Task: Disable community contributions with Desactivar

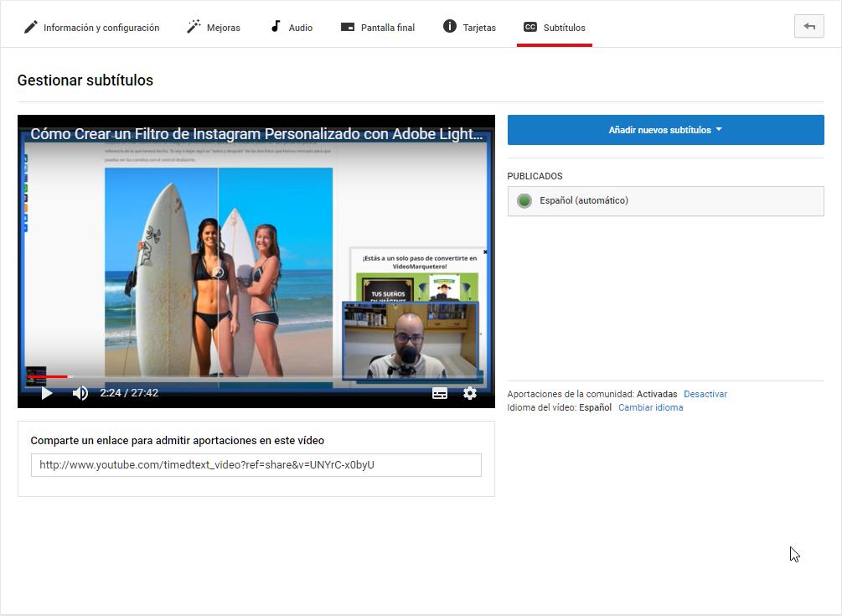Action: [x=705, y=394]
